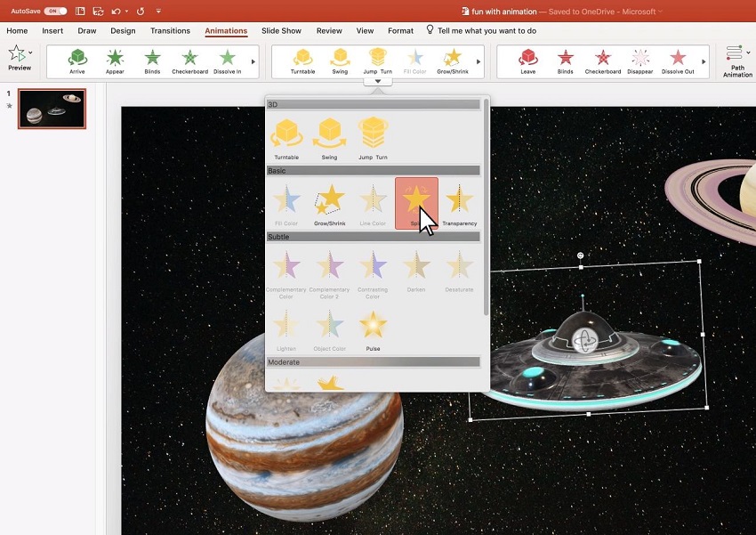Collapse the emphasis gallery with the down arrow
756x535 pixels.
click(377, 81)
